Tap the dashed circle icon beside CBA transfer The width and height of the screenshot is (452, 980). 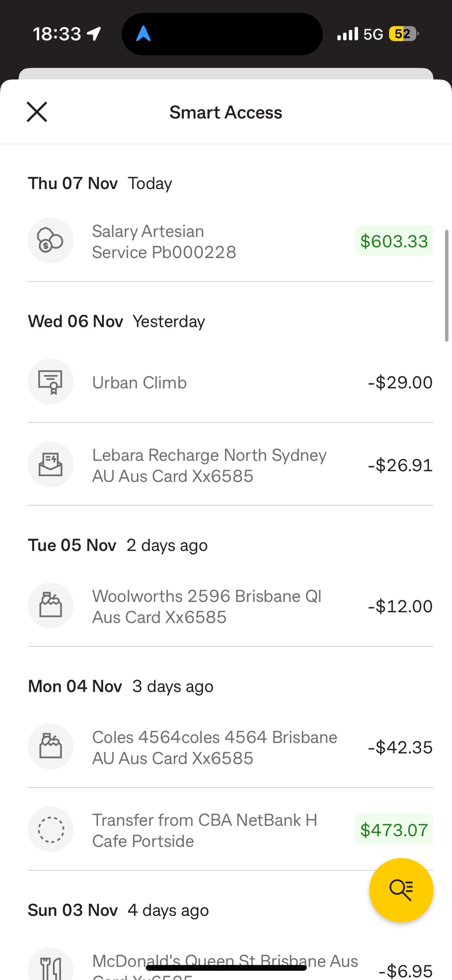(x=51, y=830)
